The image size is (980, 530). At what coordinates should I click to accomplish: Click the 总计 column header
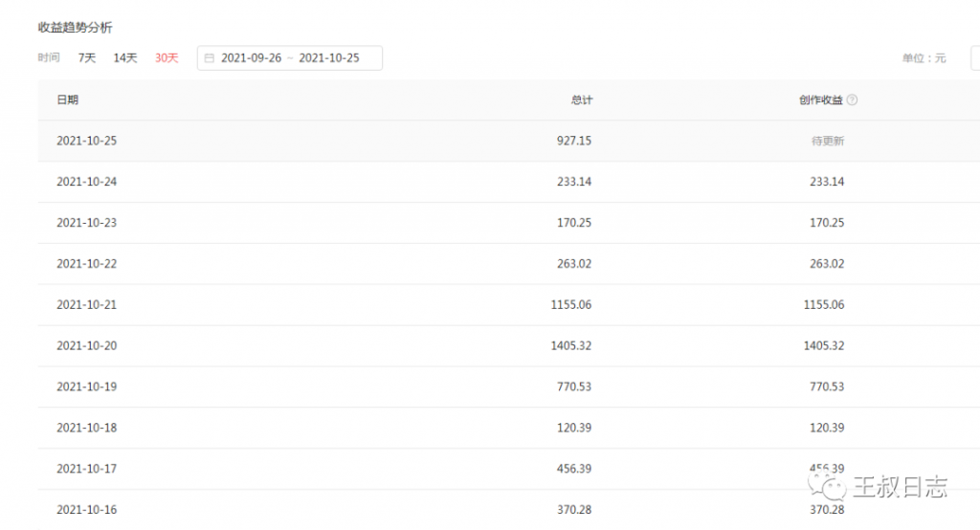pyautogui.click(x=581, y=100)
